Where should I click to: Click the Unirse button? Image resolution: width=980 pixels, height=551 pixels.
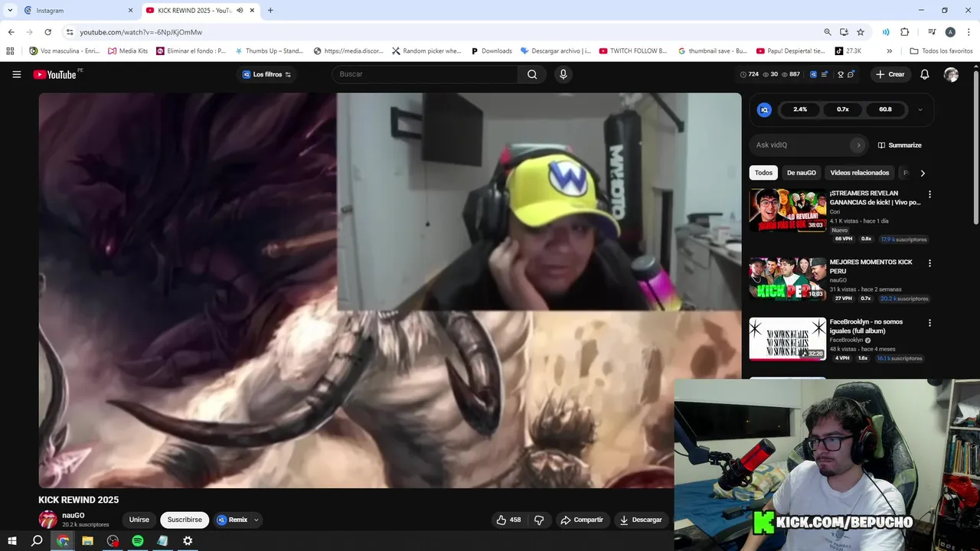(x=139, y=520)
